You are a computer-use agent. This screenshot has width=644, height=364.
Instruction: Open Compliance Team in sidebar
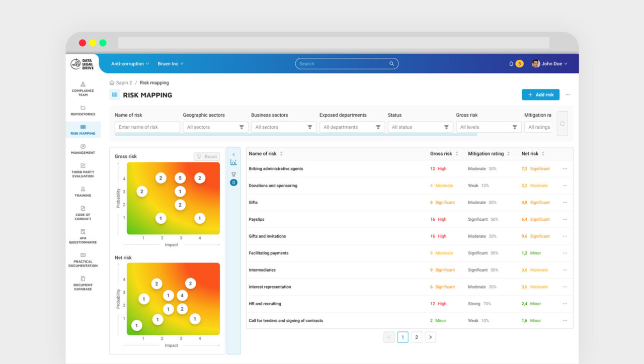click(83, 89)
